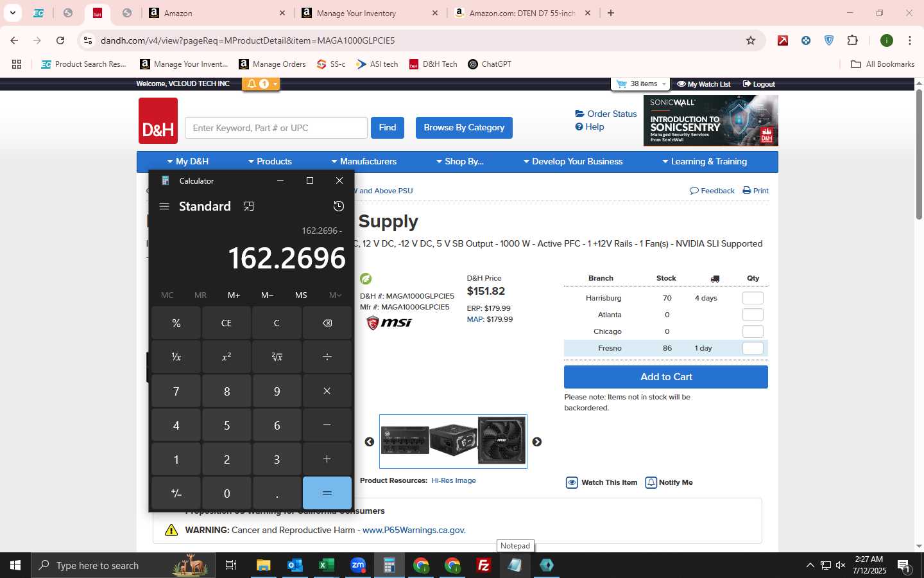
Task: Open the Calculator navigation hamburger menu
Action: pyautogui.click(x=164, y=206)
